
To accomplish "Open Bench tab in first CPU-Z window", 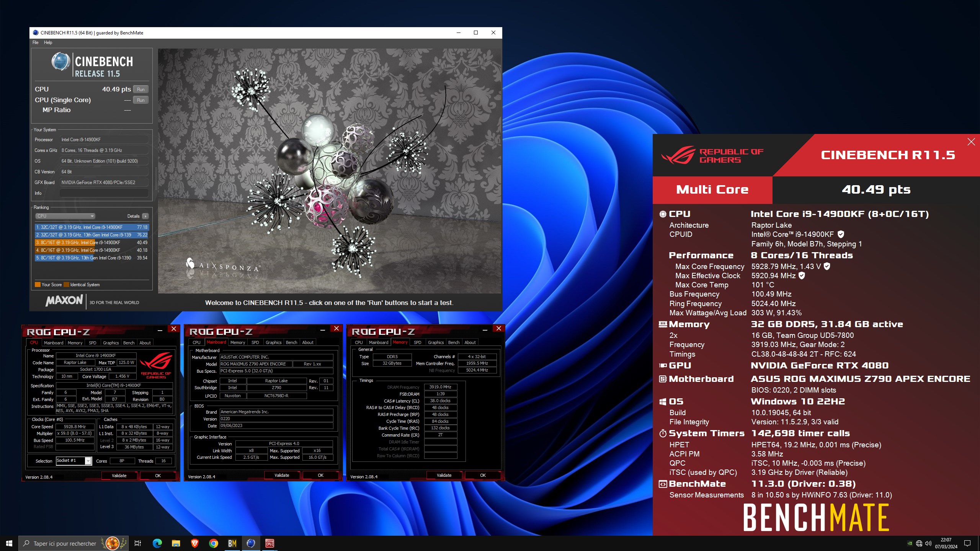I will pyautogui.click(x=129, y=343).
